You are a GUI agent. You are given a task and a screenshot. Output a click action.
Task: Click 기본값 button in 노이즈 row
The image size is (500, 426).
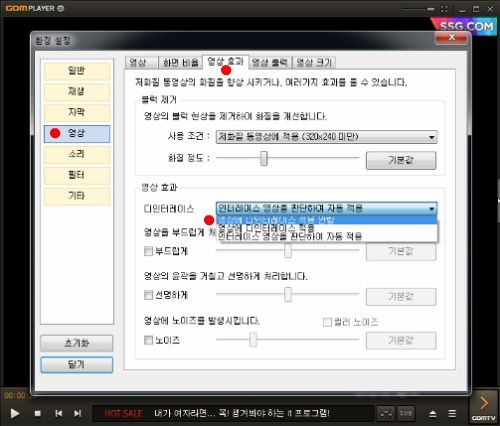pyautogui.click(x=401, y=341)
